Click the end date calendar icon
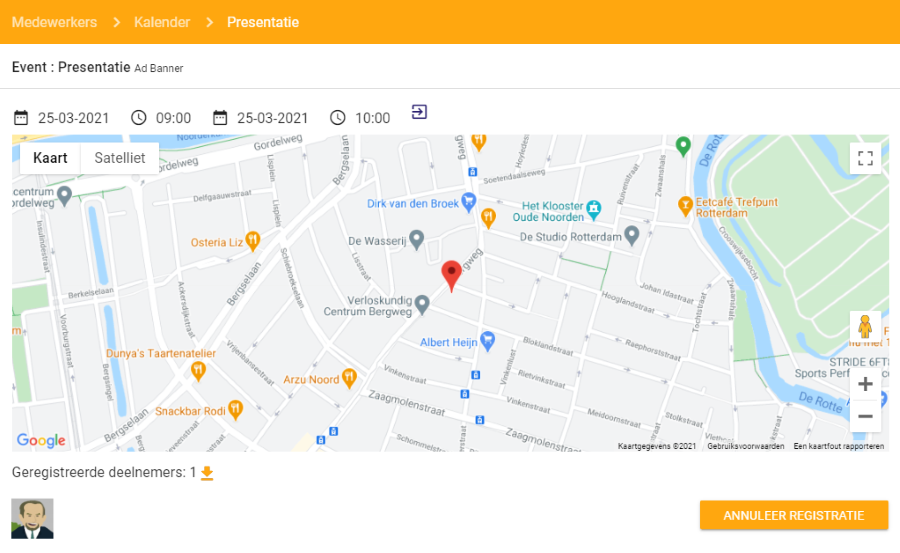Viewport: 900px width, 553px height. click(x=220, y=118)
